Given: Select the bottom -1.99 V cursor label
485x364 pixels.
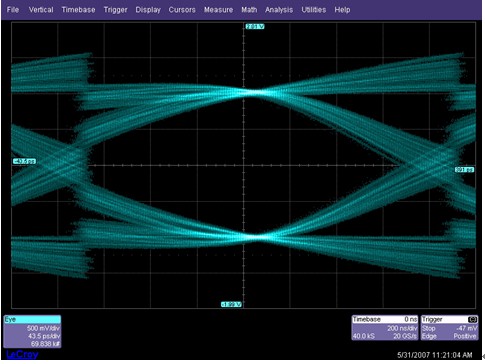Looking at the screenshot, I should click(231, 304).
